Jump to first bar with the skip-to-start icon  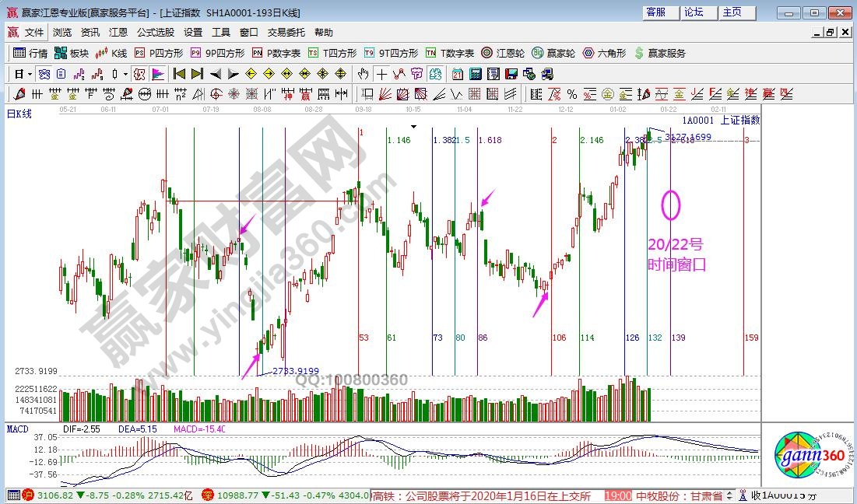coord(179,74)
